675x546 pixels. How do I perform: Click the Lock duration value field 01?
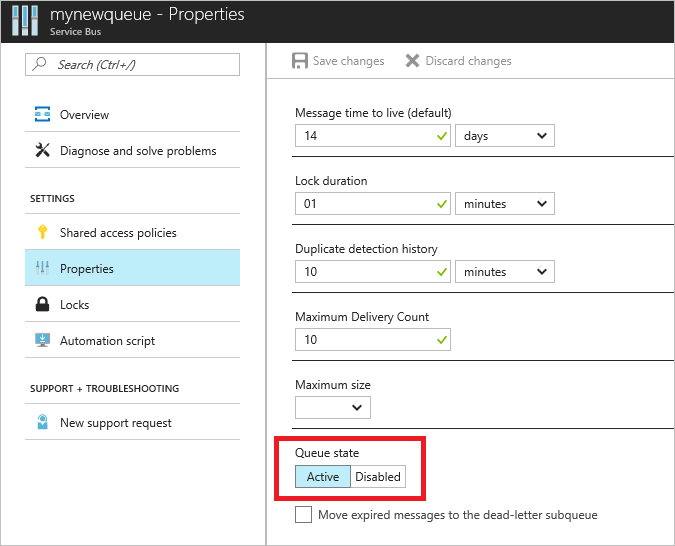coord(373,204)
